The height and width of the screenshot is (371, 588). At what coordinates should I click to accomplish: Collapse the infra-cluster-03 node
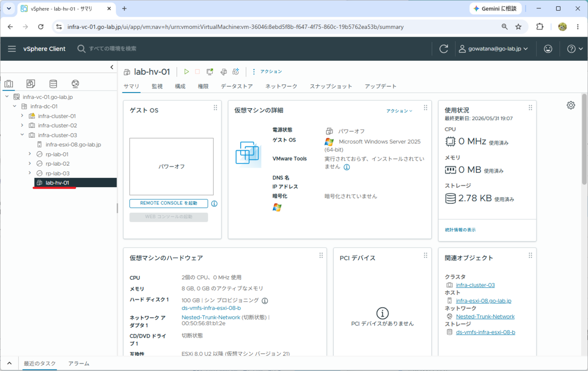point(22,135)
